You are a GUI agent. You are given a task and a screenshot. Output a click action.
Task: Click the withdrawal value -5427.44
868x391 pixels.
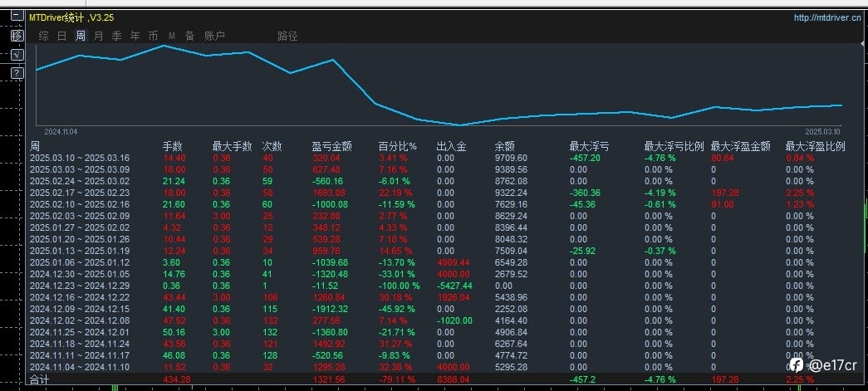(x=456, y=286)
